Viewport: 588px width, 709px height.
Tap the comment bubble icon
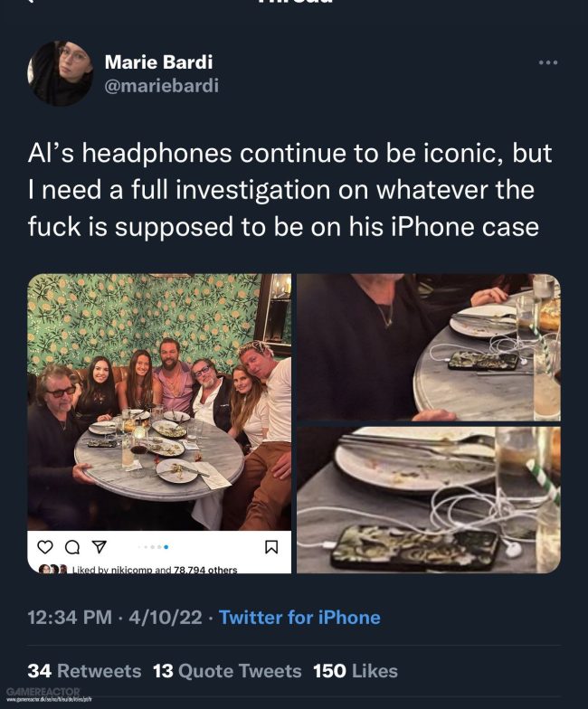pos(72,547)
